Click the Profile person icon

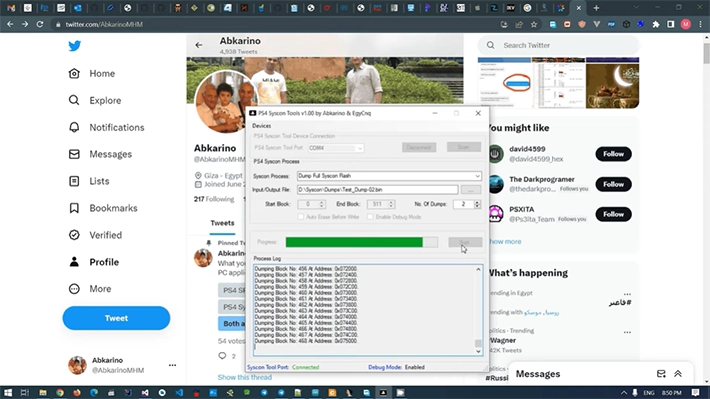(x=74, y=262)
